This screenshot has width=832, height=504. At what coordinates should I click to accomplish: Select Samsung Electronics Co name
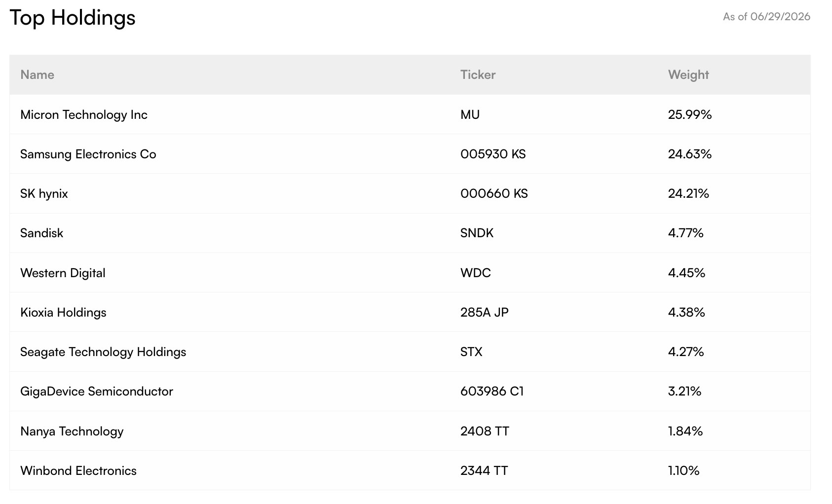[x=88, y=154]
